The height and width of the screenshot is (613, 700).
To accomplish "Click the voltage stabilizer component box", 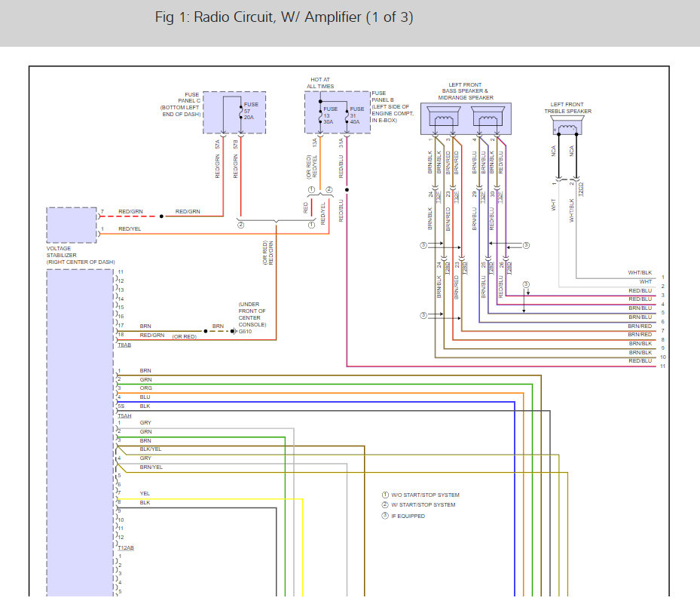I will [x=72, y=225].
